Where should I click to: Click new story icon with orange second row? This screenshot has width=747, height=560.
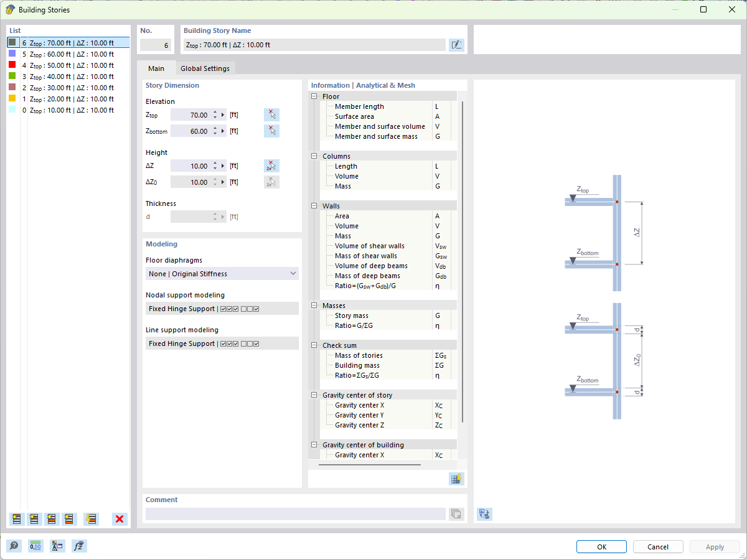(x=34, y=518)
